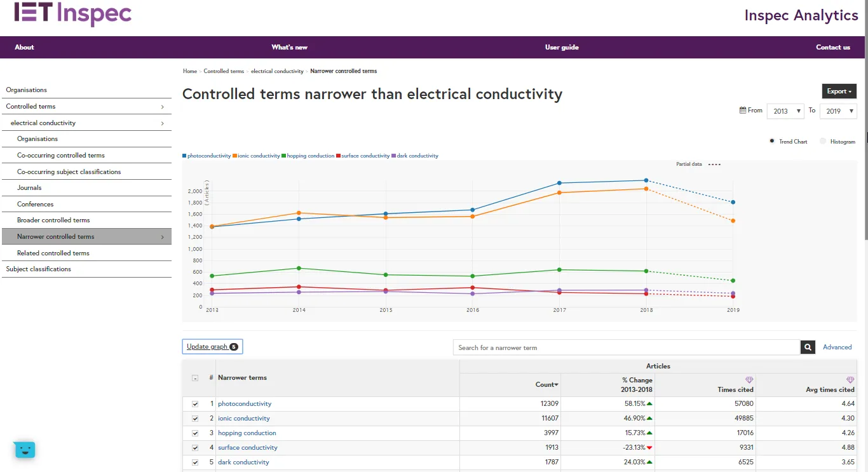Focus the narrower term search field

pyautogui.click(x=626, y=347)
